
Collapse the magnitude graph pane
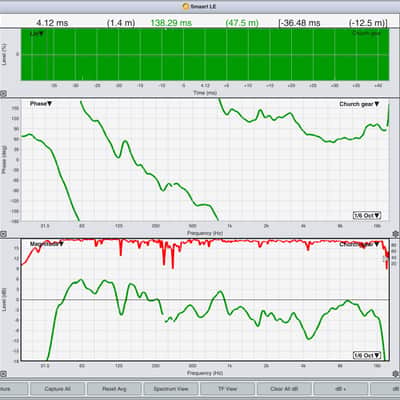coord(3,374)
